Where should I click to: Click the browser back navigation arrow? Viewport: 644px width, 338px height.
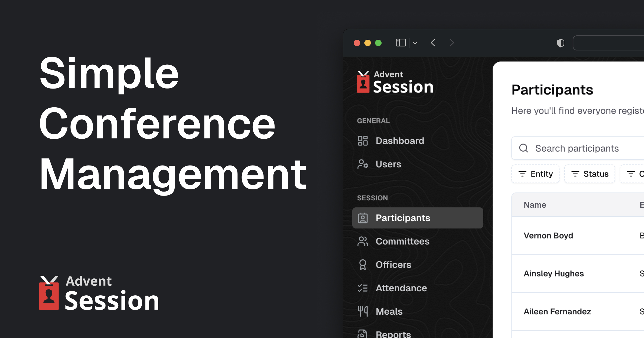point(433,43)
